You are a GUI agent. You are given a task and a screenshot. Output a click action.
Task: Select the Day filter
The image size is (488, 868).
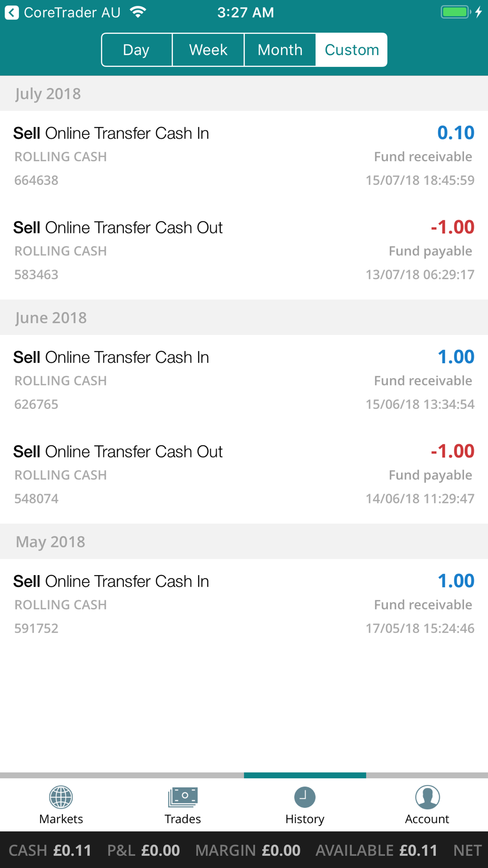[x=137, y=50]
